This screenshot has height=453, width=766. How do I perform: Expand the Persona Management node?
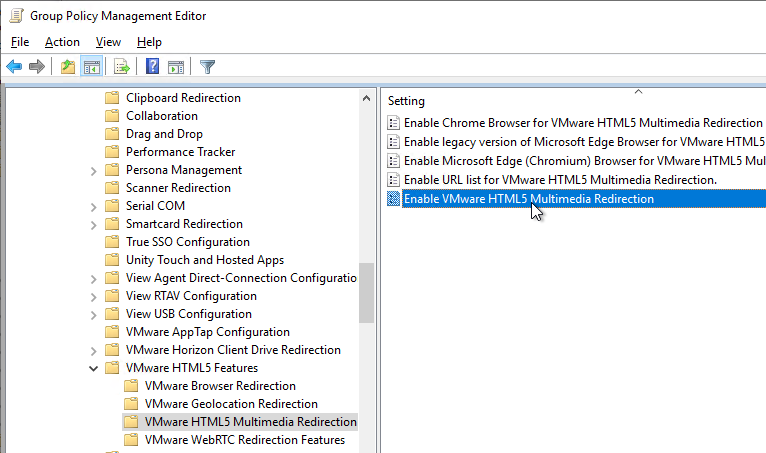(93, 171)
